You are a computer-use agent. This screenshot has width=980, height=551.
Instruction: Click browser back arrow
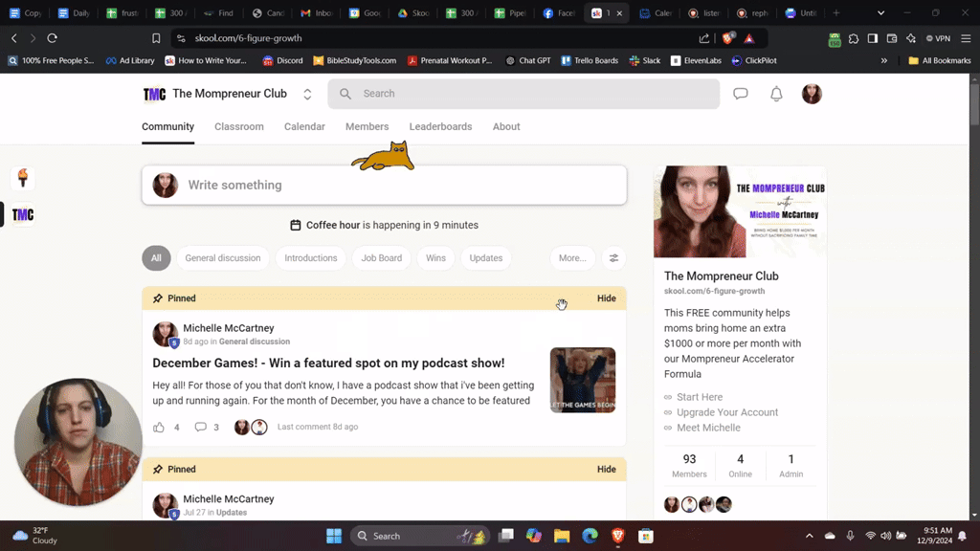click(13, 38)
